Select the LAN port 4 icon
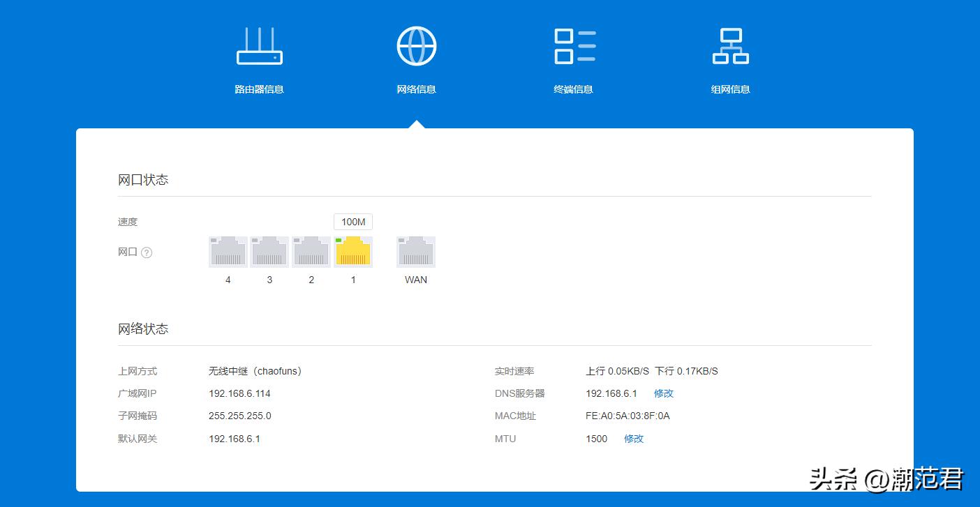 228,252
